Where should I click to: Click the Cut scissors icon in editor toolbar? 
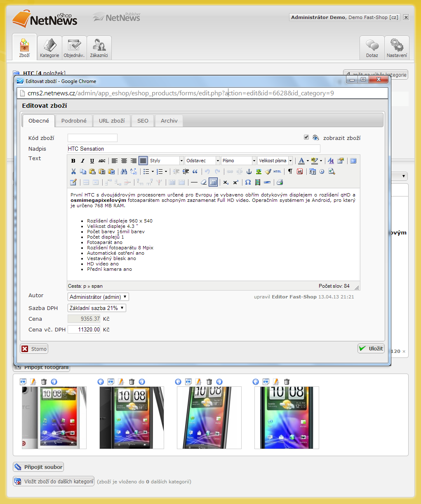pos(73,171)
